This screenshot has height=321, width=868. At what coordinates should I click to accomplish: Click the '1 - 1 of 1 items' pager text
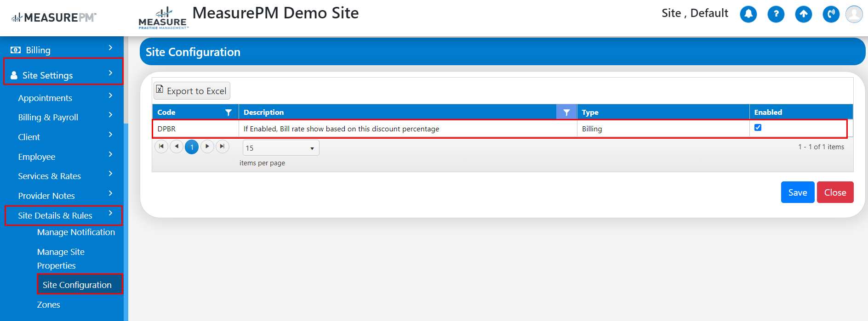pyautogui.click(x=821, y=147)
